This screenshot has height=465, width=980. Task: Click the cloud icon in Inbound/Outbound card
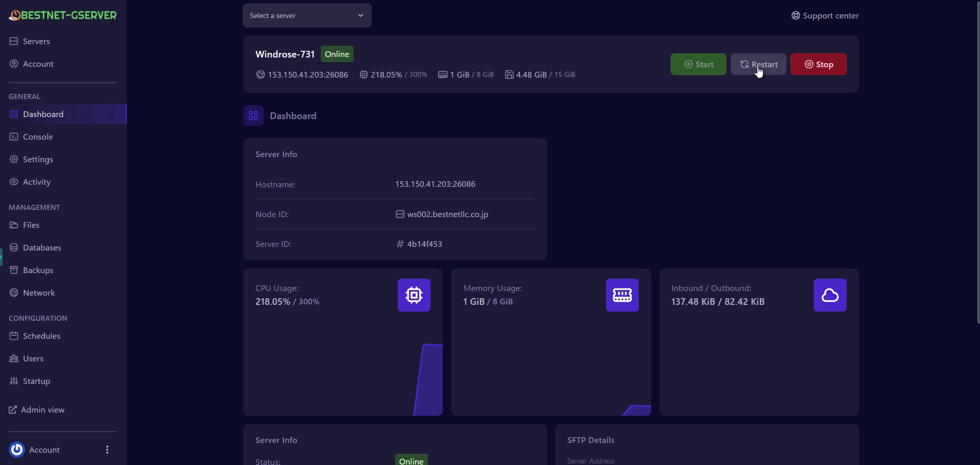point(830,295)
